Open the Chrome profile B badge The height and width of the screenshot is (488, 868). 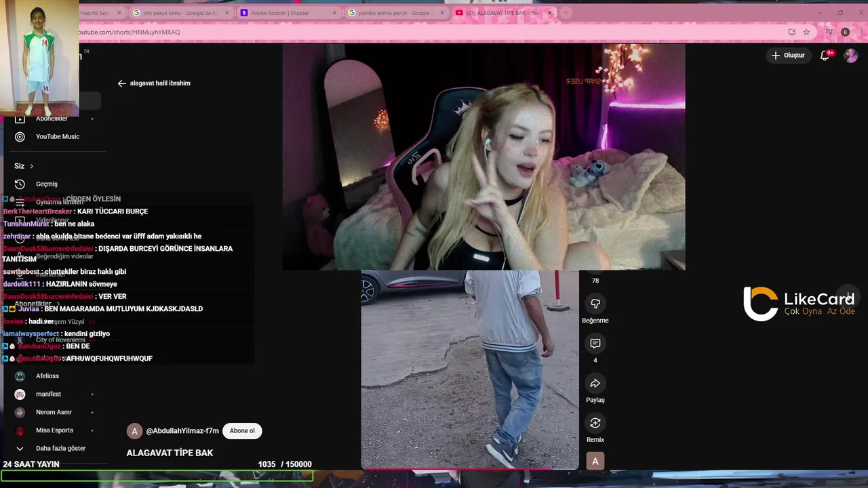pyautogui.click(x=845, y=32)
